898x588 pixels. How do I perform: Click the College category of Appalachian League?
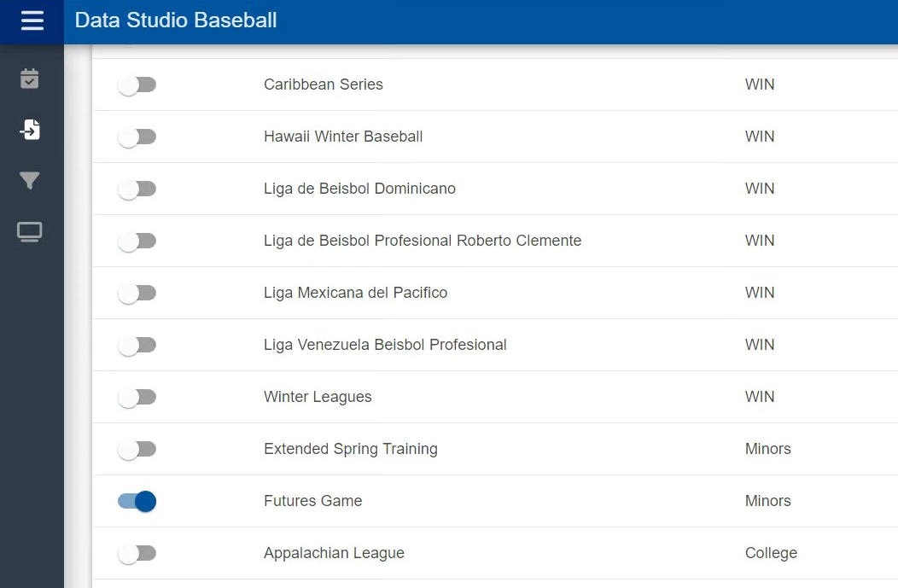click(771, 553)
